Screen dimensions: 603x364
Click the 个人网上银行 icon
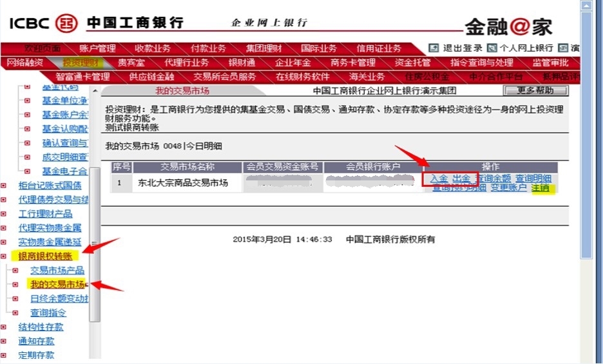pyautogui.click(x=492, y=48)
